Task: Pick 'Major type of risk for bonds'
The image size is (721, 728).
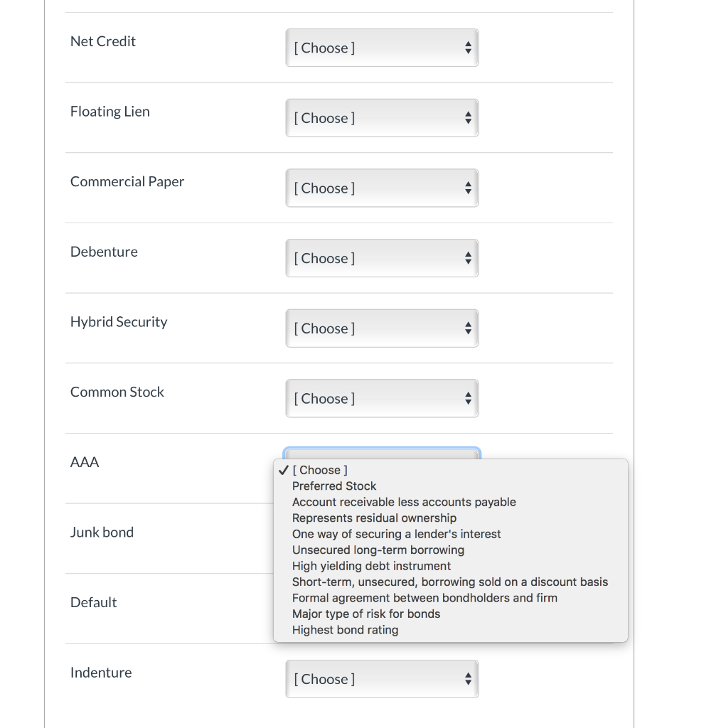Action: click(450, 614)
